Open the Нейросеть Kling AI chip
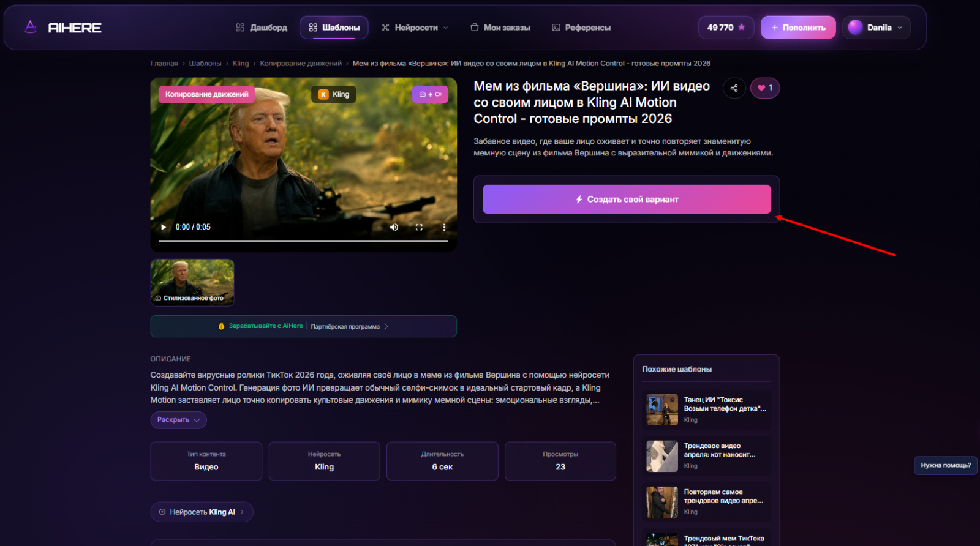 click(202, 512)
